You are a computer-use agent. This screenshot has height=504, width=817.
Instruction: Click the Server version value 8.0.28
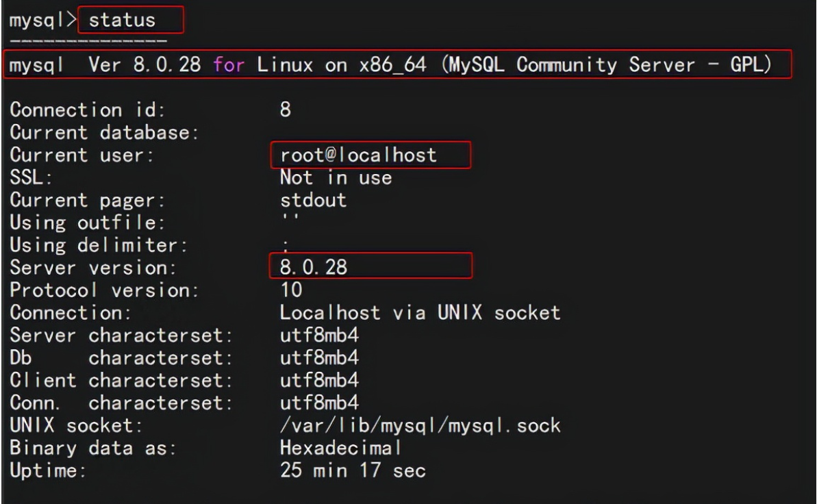(x=313, y=268)
